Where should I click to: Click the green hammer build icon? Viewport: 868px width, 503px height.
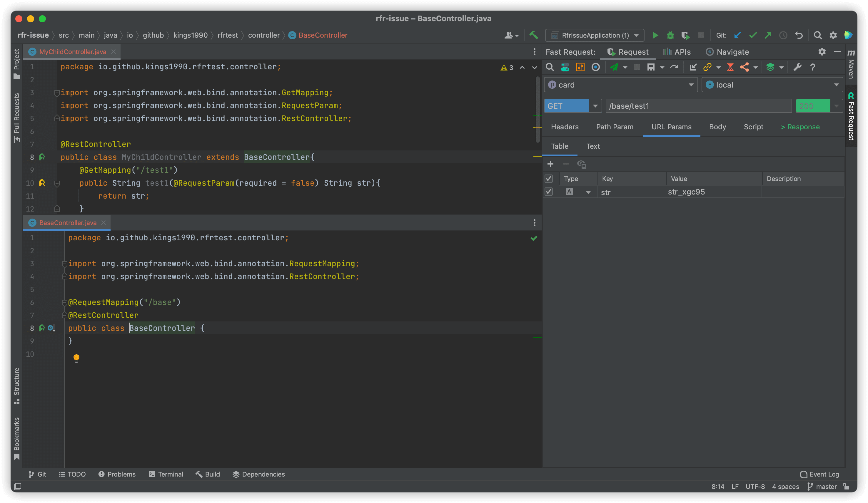(534, 35)
